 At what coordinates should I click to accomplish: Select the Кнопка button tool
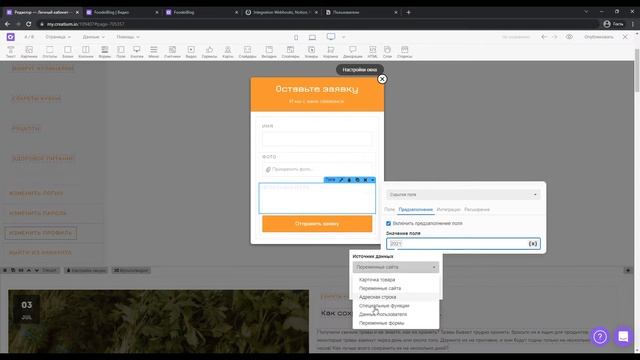(137, 52)
